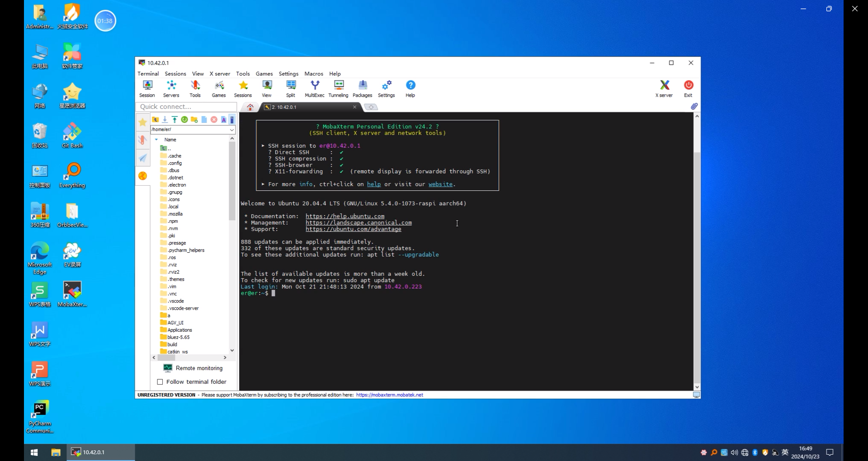Click the Exit power icon
This screenshot has width=868, height=461.
tap(689, 89)
